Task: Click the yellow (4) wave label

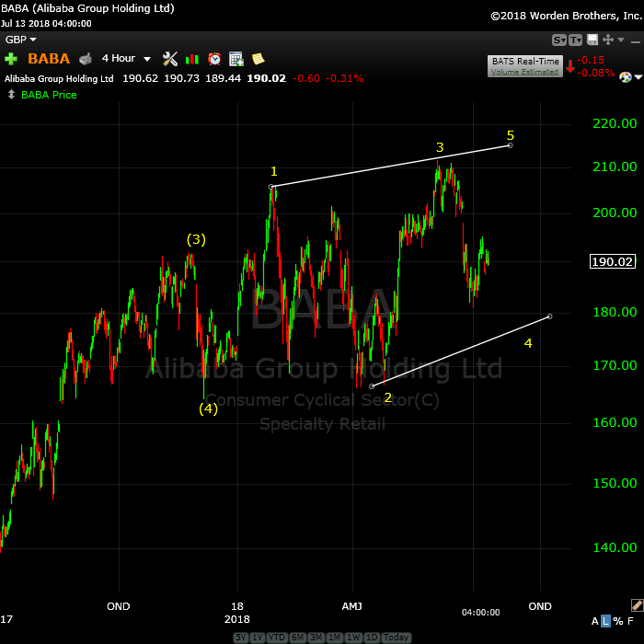Action: click(208, 408)
